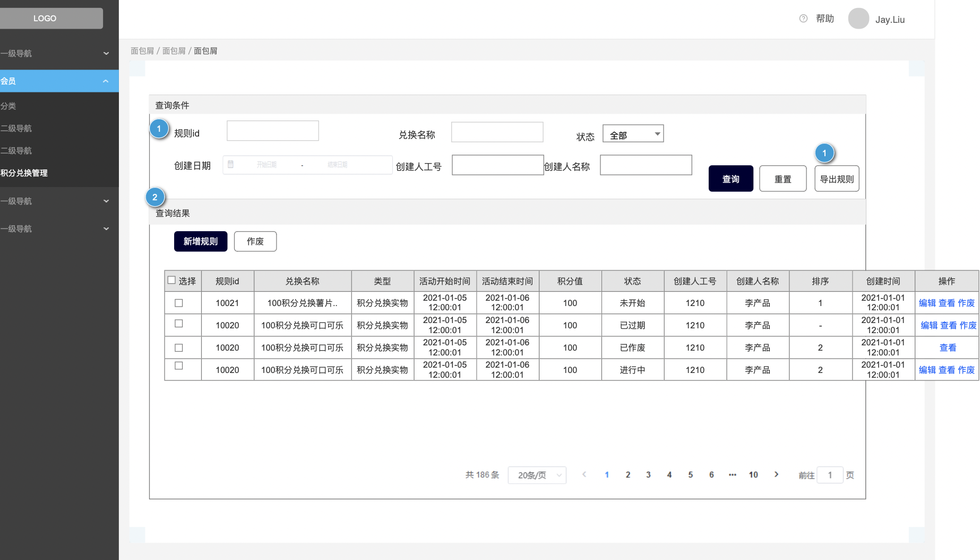Click the LOGO in sidebar
Screen dimensions: 980x560
pos(51,18)
